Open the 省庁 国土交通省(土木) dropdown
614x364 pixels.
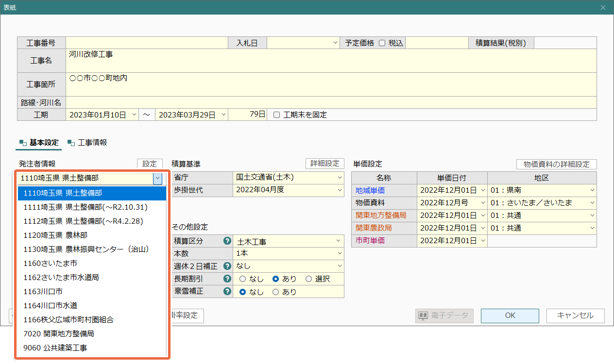339,178
